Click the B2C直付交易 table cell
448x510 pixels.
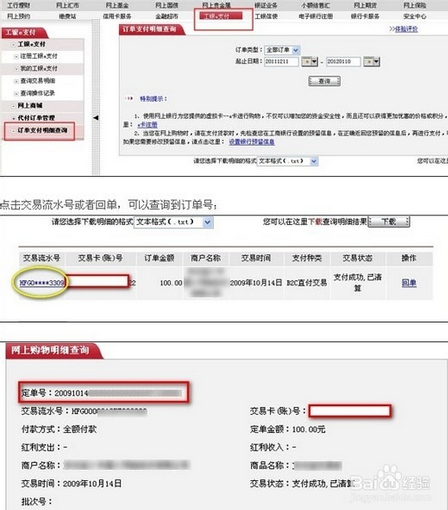(307, 283)
